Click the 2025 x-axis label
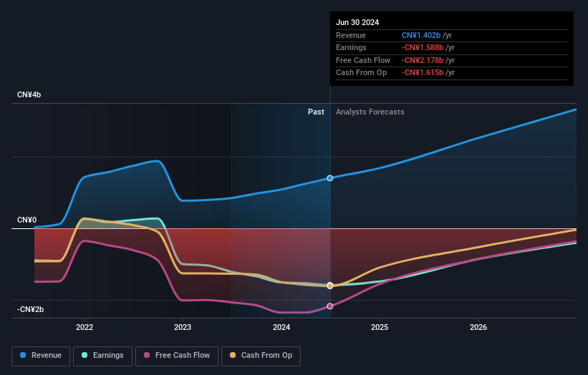 (380, 328)
